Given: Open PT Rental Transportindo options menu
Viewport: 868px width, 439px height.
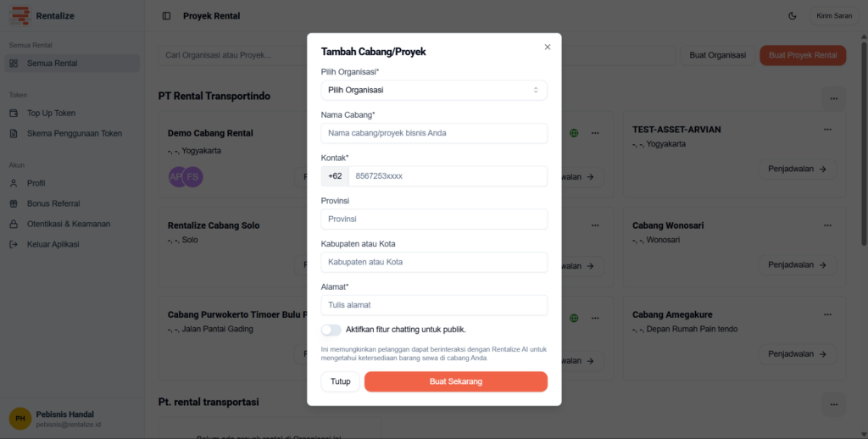Looking at the screenshot, I should (833, 98).
